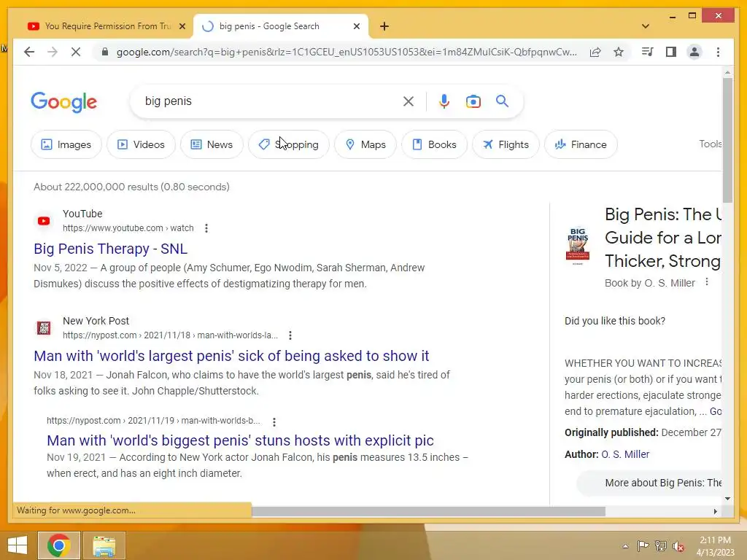Click the muted volume tray icon

678,546
